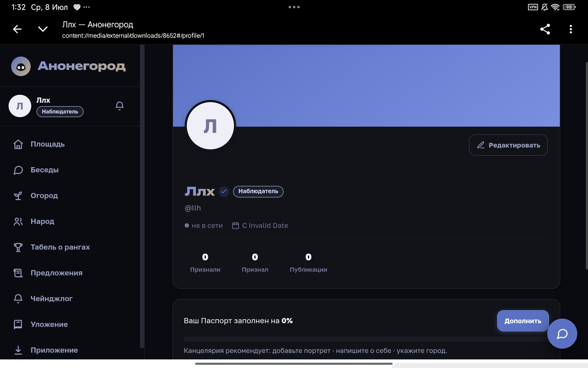This screenshot has width=588, height=368.
Task: Click the Дополнить passport button
Action: [523, 321]
